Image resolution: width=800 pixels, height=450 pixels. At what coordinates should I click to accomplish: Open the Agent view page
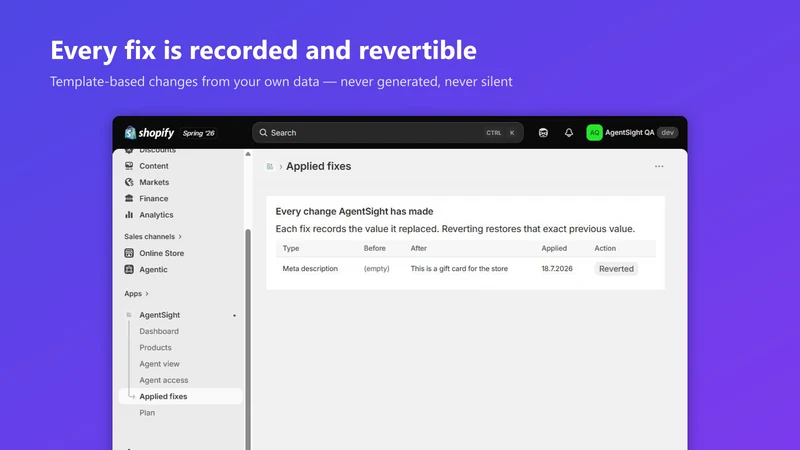160,364
